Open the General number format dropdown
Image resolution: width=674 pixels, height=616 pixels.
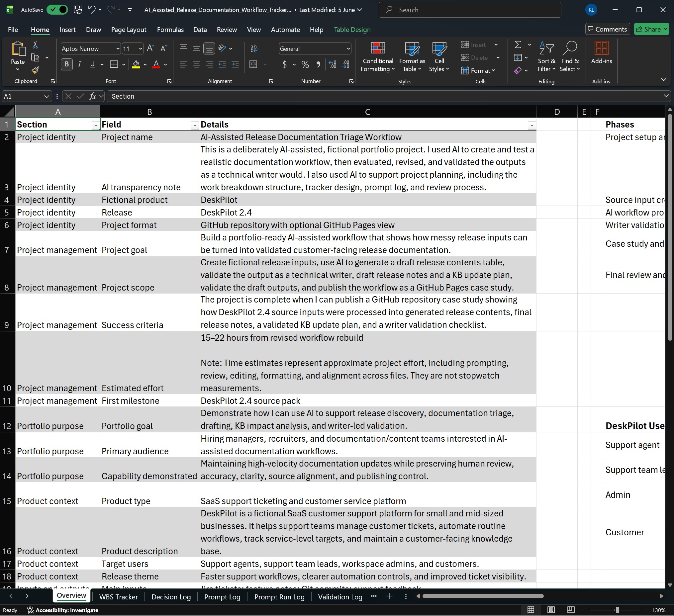click(348, 49)
